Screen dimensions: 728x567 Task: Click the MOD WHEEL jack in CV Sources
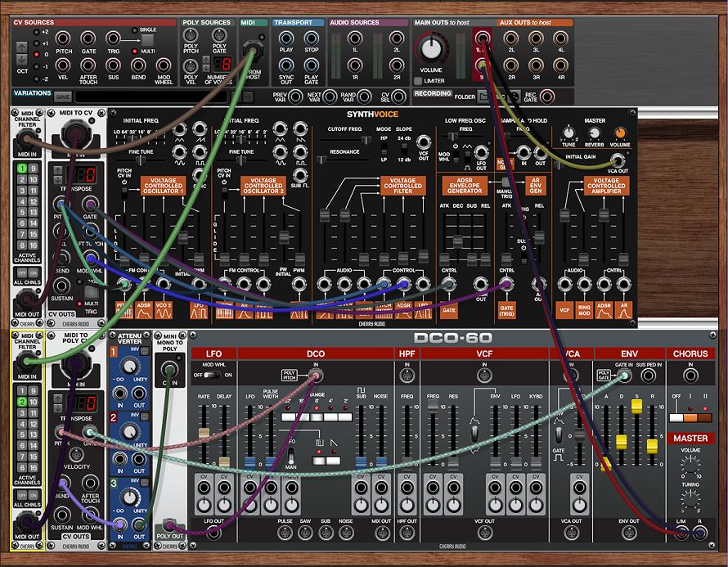point(163,65)
